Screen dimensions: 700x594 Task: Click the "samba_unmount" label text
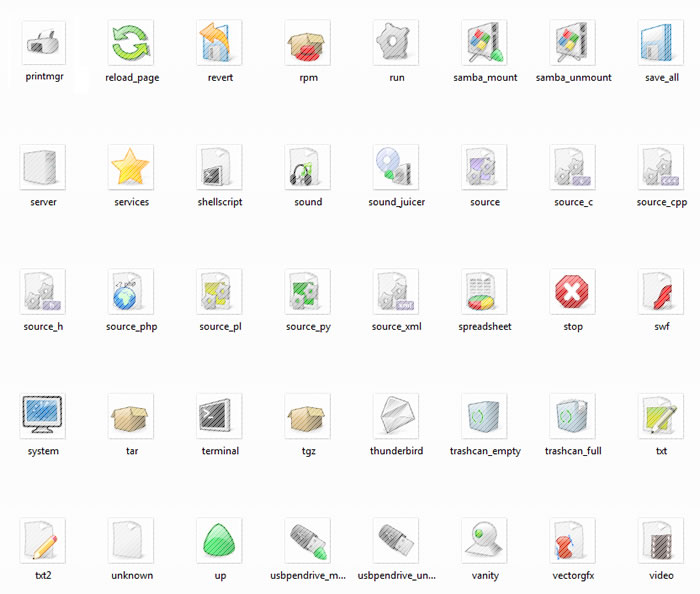pos(574,78)
